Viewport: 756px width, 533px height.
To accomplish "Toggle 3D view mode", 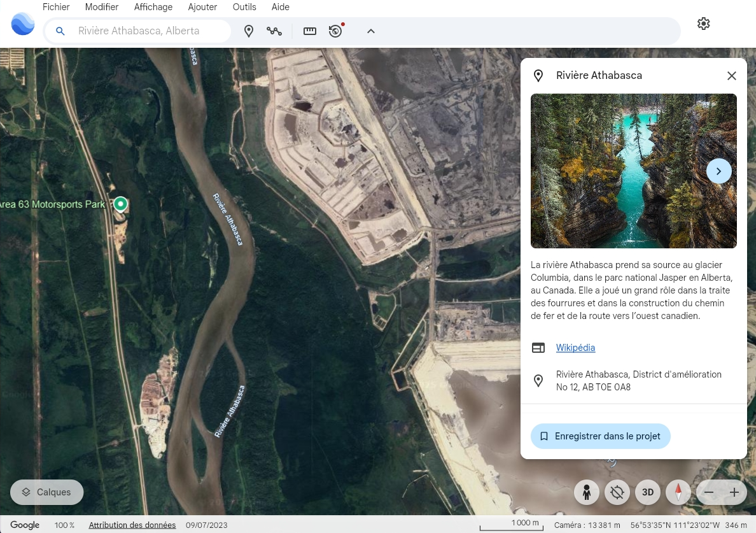I will (648, 492).
